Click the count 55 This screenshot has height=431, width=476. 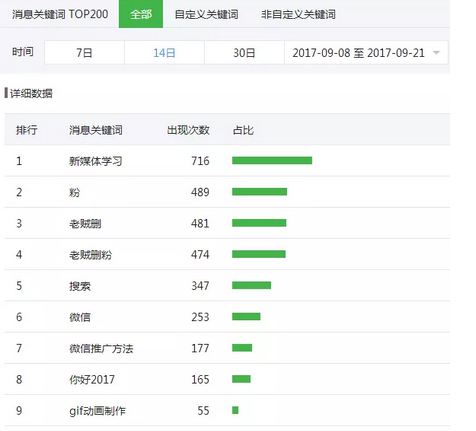(x=203, y=411)
